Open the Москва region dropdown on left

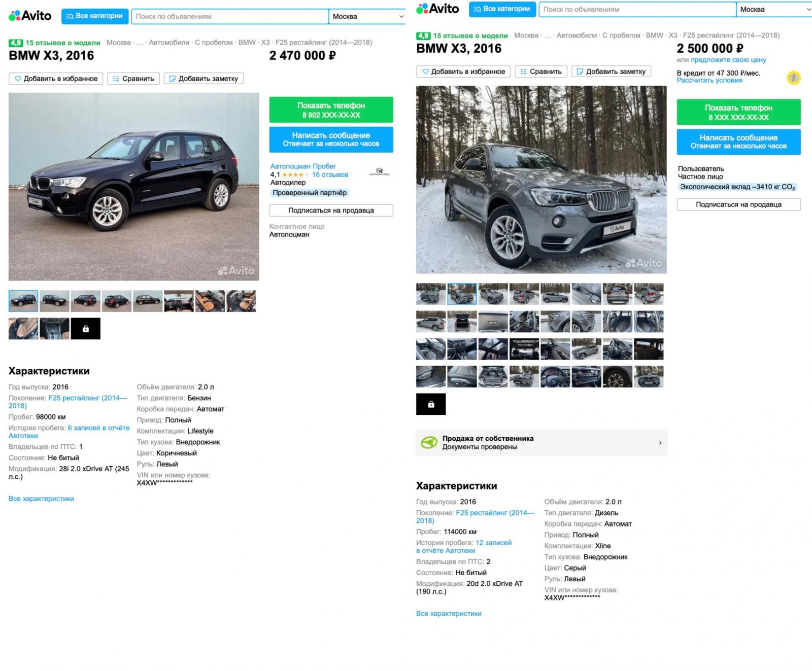coord(367,16)
